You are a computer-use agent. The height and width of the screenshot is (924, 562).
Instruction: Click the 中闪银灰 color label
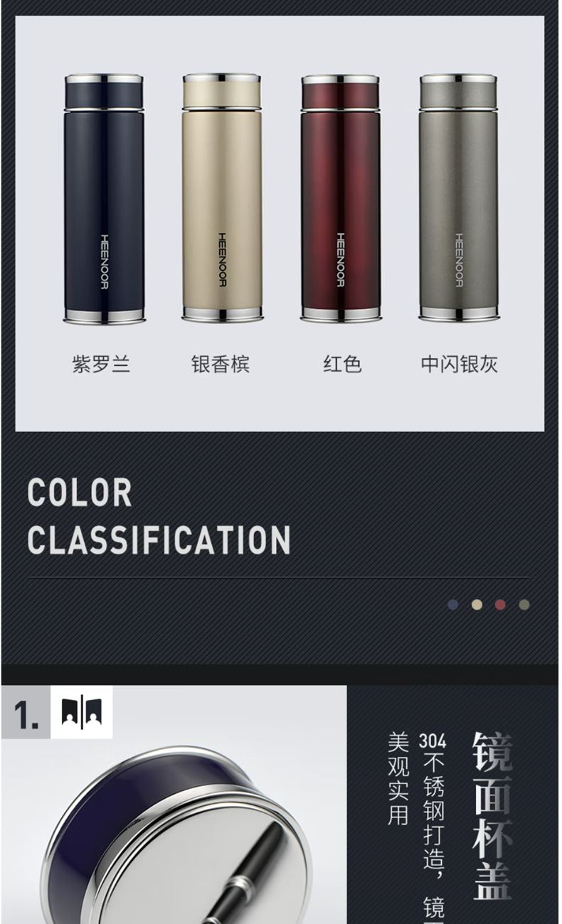coord(459,365)
